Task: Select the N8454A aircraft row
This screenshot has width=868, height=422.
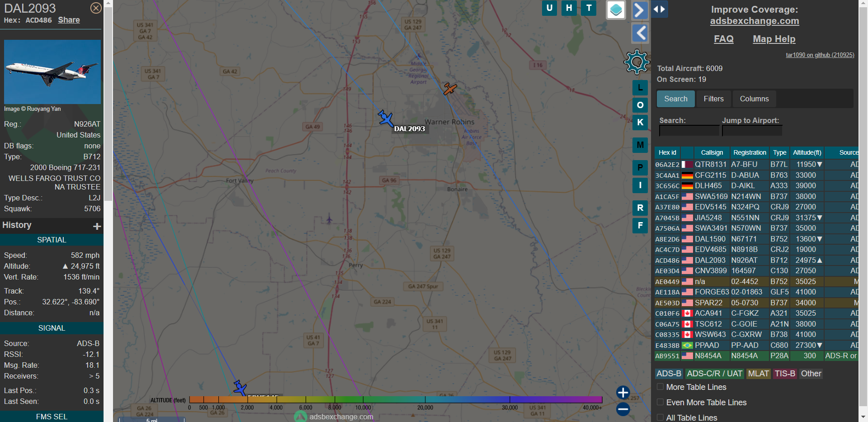Action: [x=756, y=356]
